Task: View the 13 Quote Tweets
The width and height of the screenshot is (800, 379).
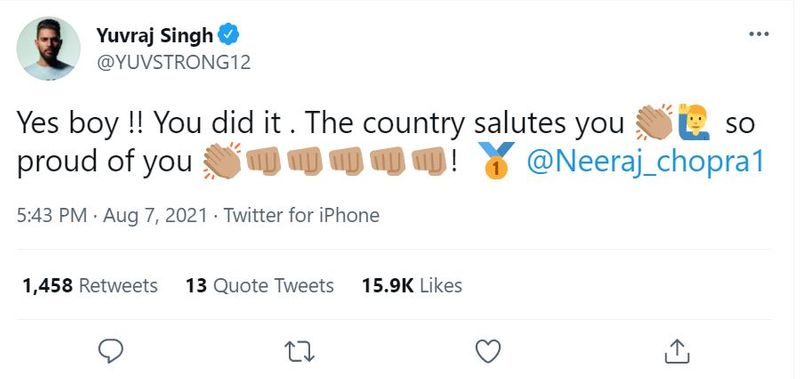Action: [x=260, y=286]
